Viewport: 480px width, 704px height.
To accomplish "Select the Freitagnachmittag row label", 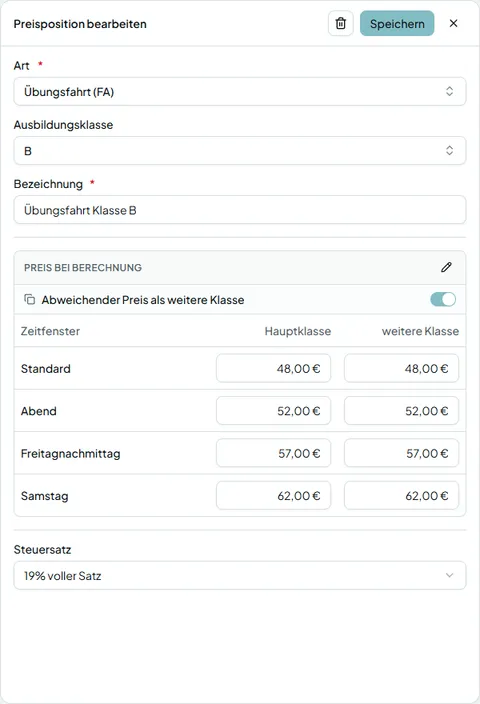I will [x=70, y=453].
